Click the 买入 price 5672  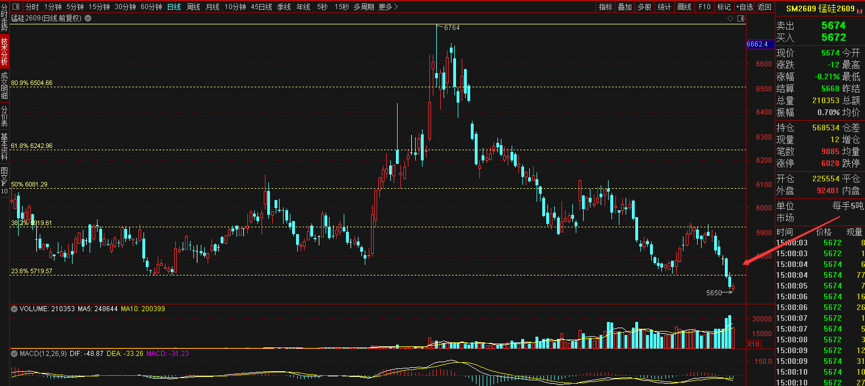coord(833,37)
